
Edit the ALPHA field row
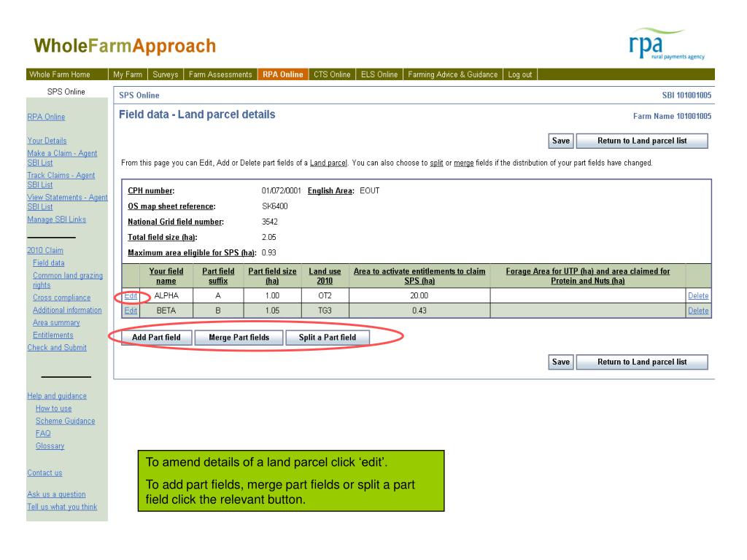pos(131,296)
